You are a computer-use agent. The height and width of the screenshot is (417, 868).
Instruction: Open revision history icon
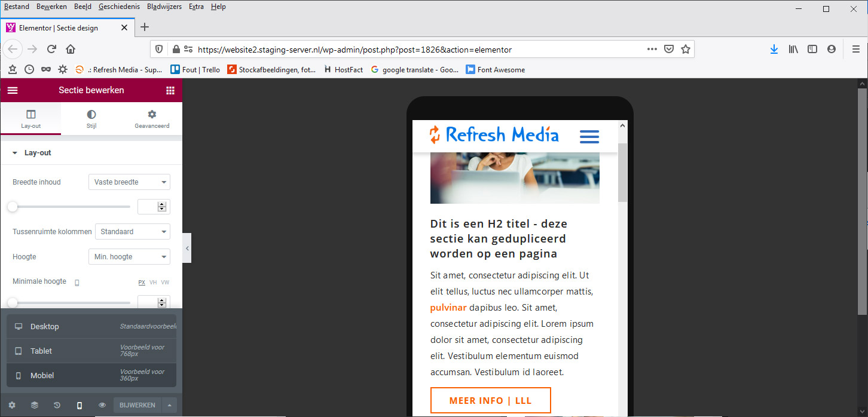coord(57,405)
